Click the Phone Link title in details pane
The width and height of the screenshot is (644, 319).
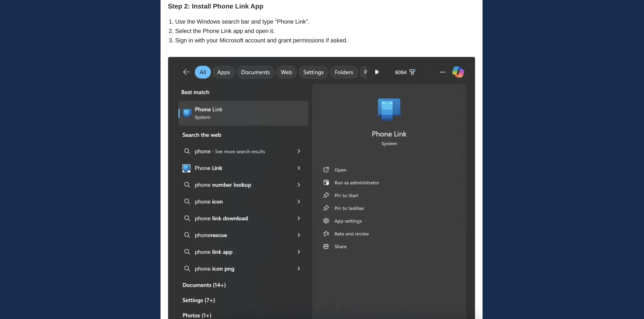(x=389, y=134)
